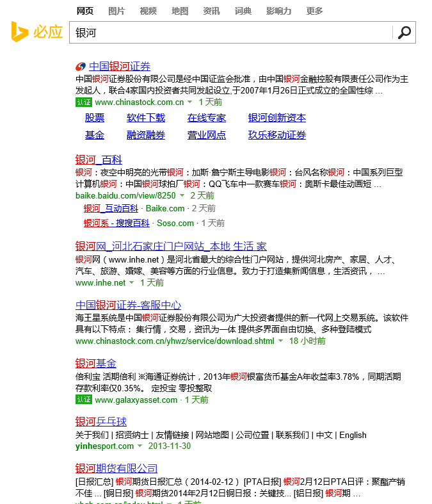This screenshot has width=432, height=504.
Task: Expand dropdown arrow after download.shtml URL
Action: (x=281, y=341)
